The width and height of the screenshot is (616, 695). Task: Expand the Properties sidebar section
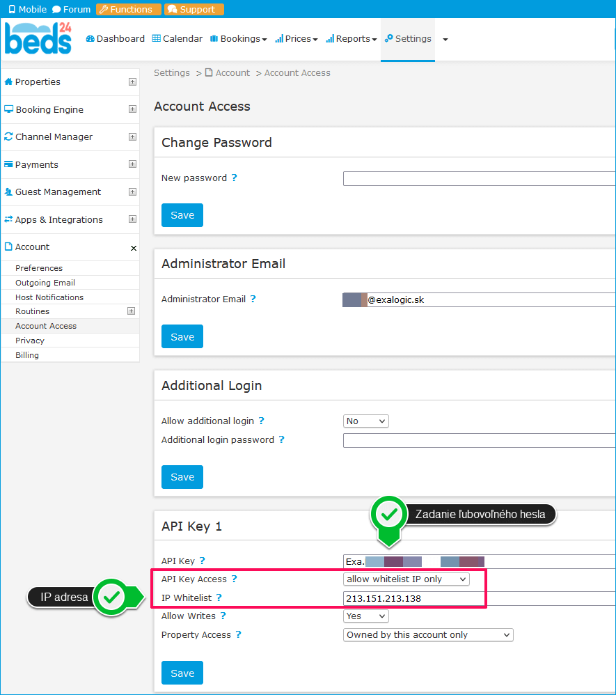132,82
